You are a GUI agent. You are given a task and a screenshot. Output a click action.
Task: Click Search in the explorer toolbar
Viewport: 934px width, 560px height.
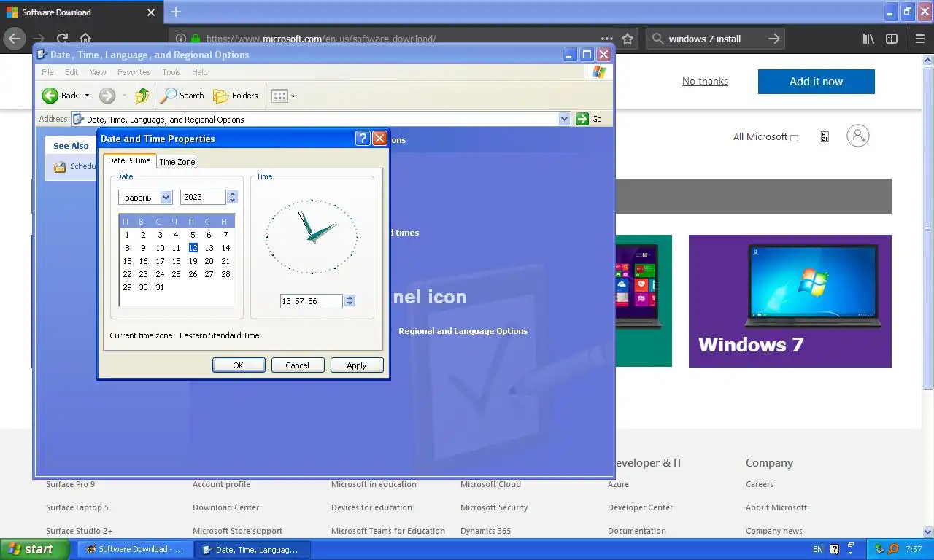(183, 96)
